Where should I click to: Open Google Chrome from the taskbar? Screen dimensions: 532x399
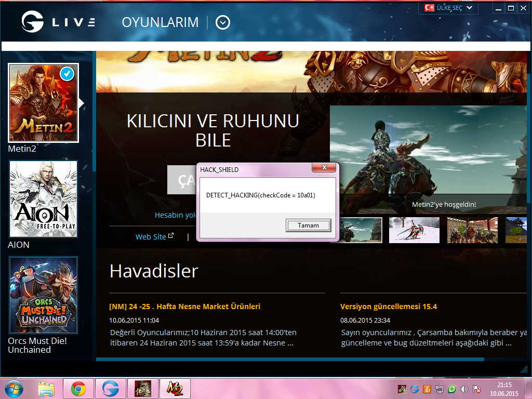coord(78,389)
